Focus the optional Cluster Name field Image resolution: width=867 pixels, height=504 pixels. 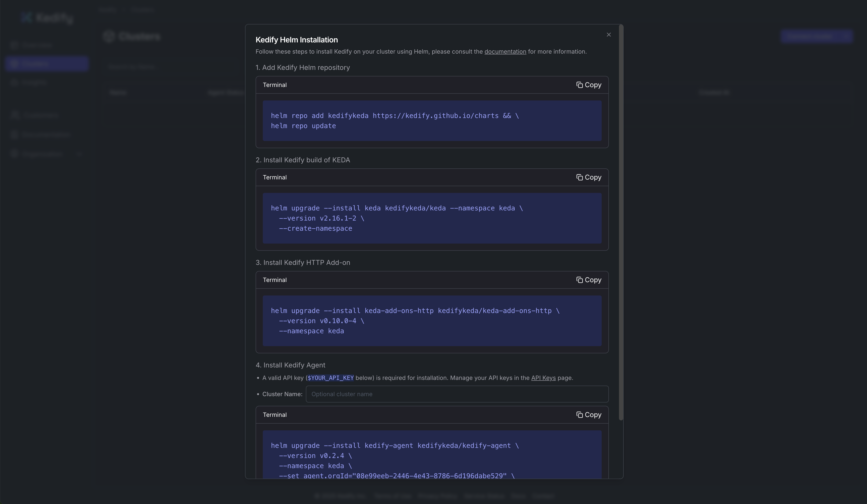pos(457,394)
